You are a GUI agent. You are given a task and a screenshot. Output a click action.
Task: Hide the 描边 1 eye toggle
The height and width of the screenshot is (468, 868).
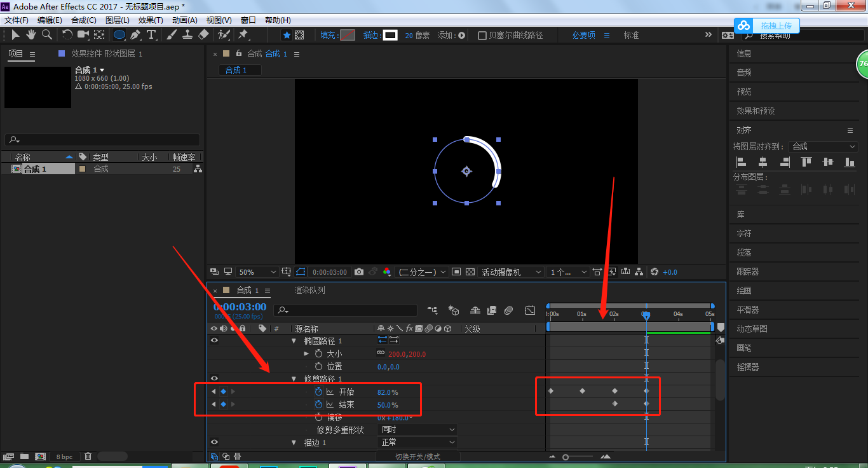tap(214, 442)
